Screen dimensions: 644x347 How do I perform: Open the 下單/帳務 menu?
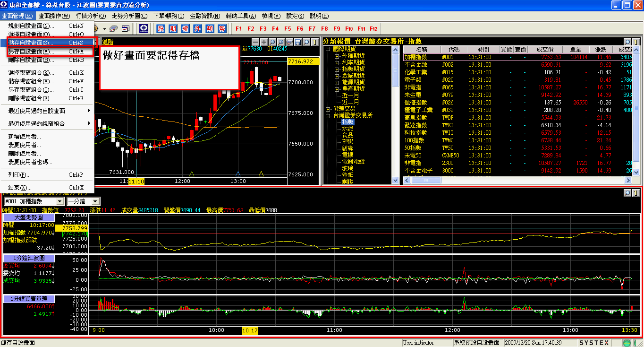169,16
